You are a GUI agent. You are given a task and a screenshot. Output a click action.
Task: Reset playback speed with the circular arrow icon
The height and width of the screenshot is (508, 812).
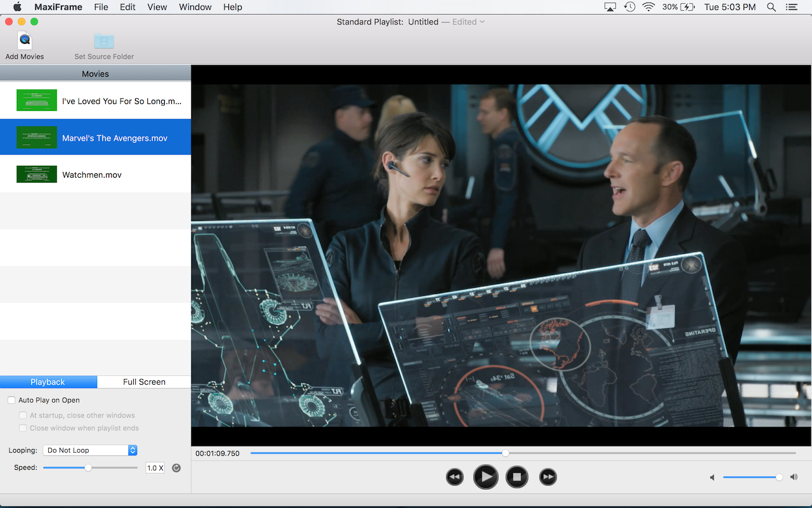(x=176, y=468)
